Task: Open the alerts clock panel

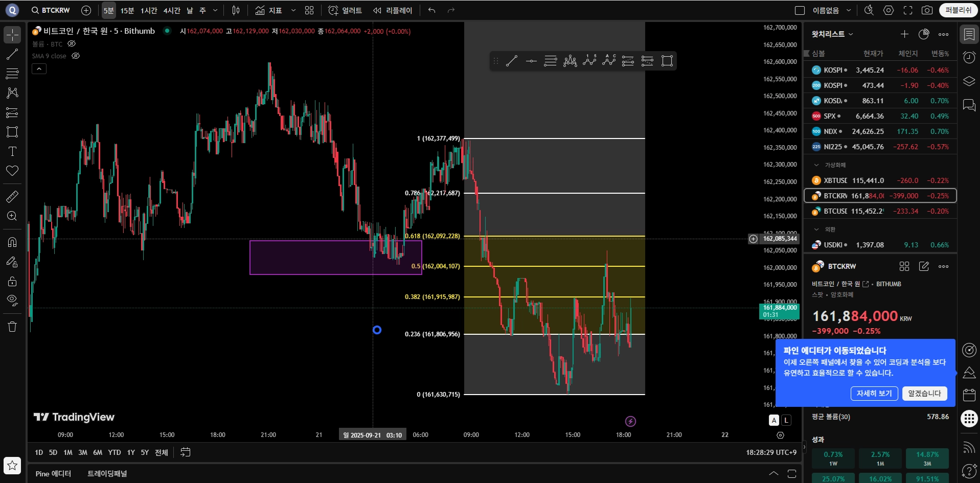Action: tap(969, 57)
